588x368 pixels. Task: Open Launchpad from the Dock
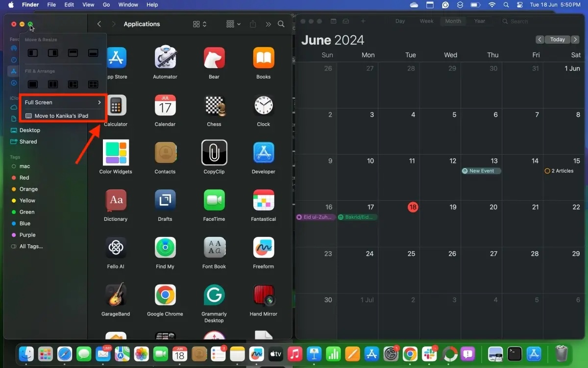(x=45, y=354)
